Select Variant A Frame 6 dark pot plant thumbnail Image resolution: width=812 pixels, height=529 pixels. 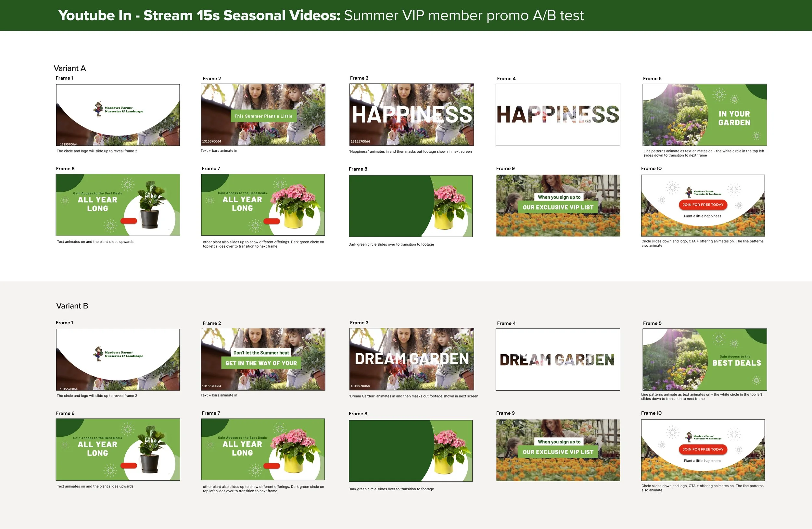click(x=118, y=205)
